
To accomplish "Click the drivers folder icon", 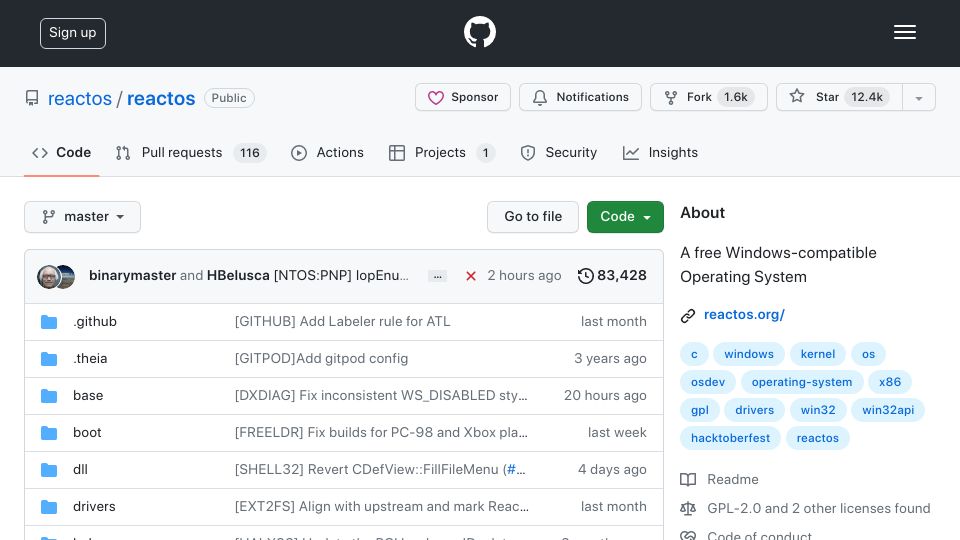I will [49, 507].
